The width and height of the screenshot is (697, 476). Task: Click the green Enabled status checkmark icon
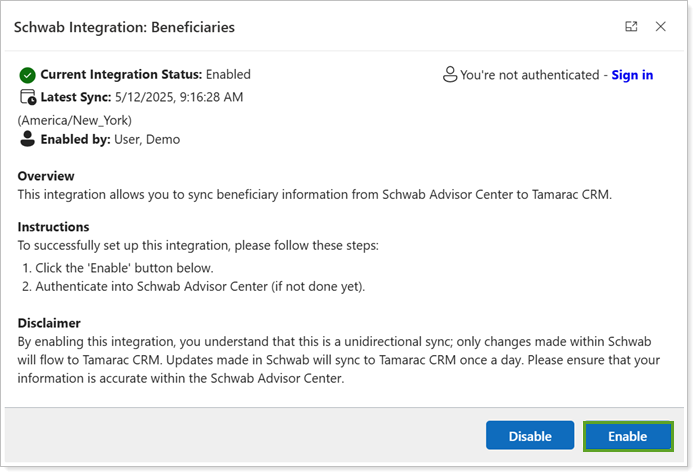pos(27,75)
